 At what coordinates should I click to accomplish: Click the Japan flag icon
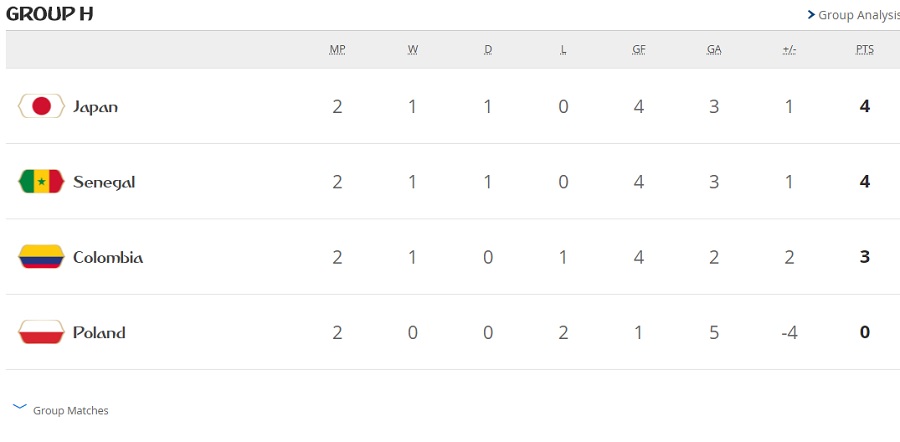41,106
